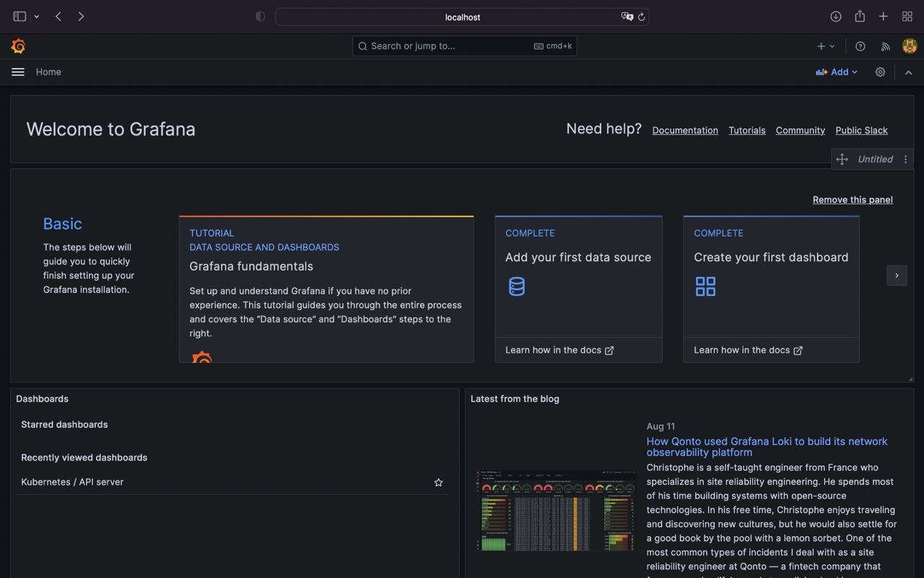The image size is (924, 578).
Task: Expand the Add dropdown button
Action: click(837, 72)
